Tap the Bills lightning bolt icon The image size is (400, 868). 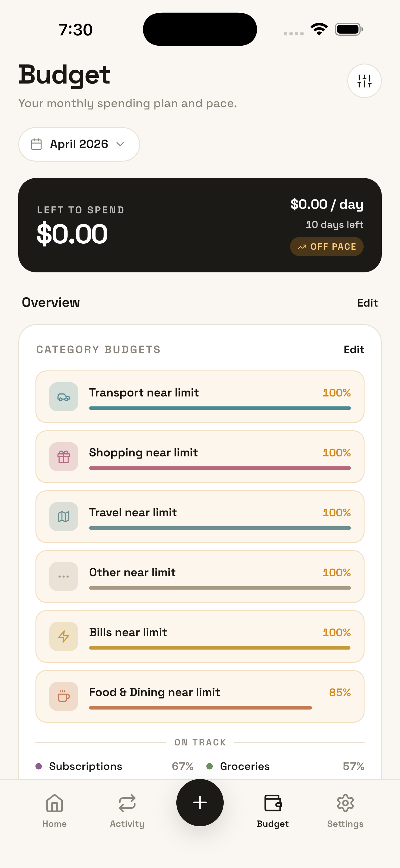tap(63, 636)
